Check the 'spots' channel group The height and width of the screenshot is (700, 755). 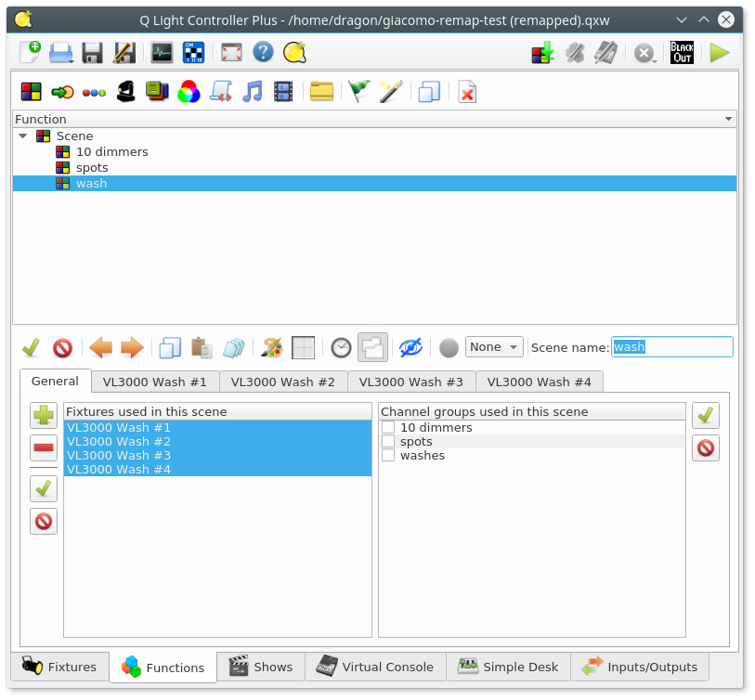[x=388, y=442]
